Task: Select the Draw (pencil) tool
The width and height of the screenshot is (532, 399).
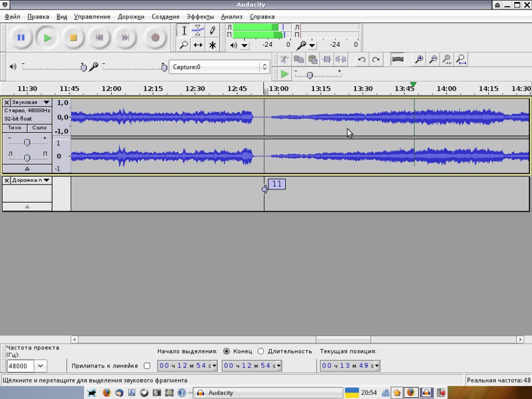Action: (x=212, y=30)
